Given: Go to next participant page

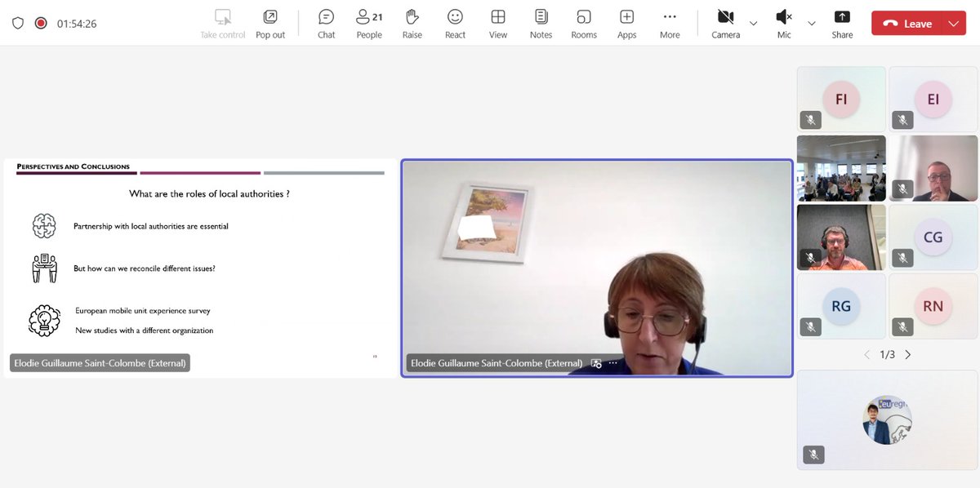Looking at the screenshot, I should click(907, 354).
